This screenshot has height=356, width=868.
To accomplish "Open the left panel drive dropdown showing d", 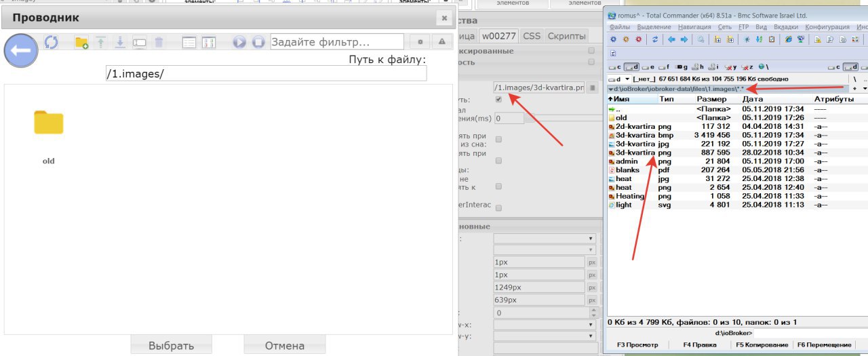I will [x=618, y=79].
